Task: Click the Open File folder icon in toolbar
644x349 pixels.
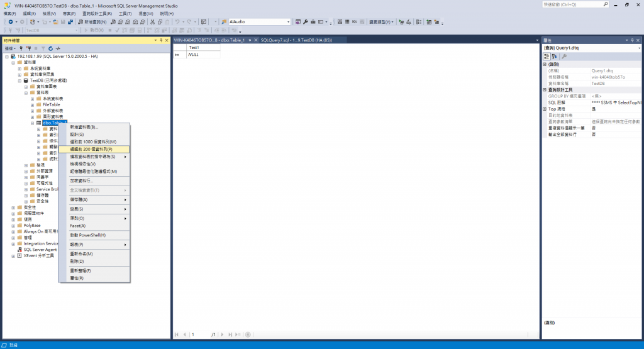Action: [55, 22]
